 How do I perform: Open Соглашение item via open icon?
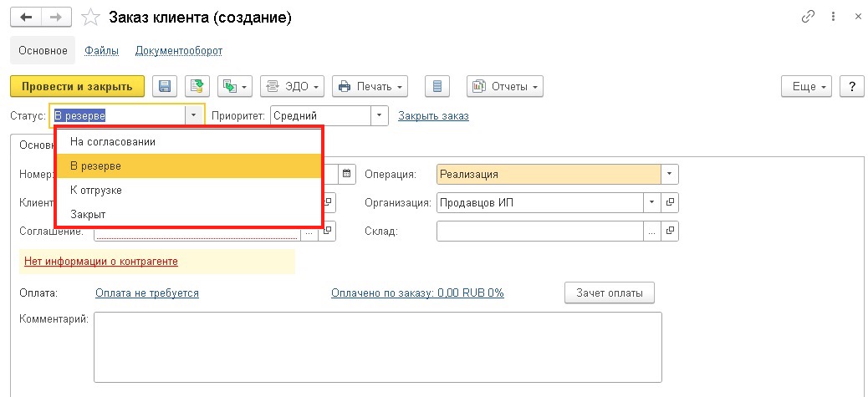tap(328, 232)
